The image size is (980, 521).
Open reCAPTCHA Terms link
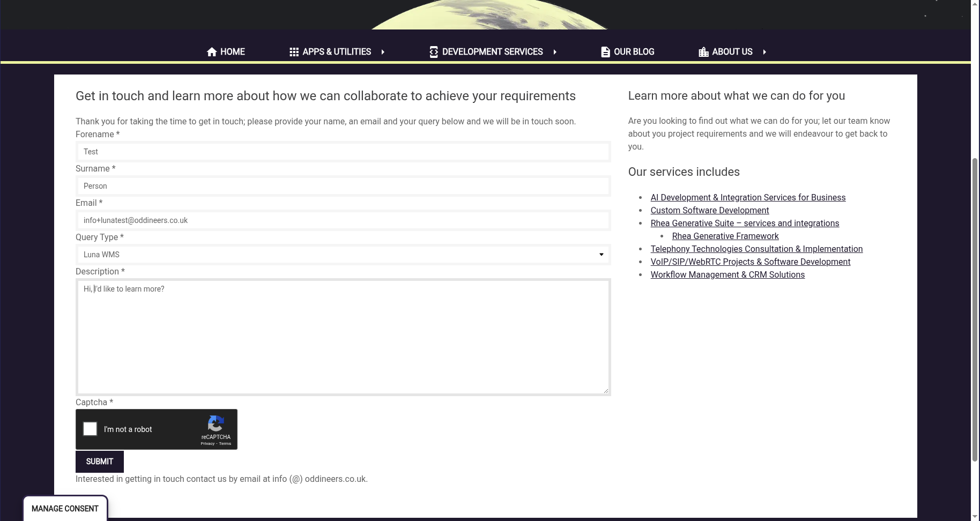[x=225, y=444]
